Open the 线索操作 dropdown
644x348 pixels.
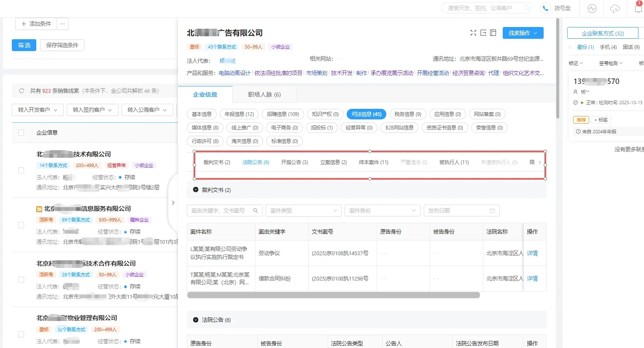click(523, 33)
